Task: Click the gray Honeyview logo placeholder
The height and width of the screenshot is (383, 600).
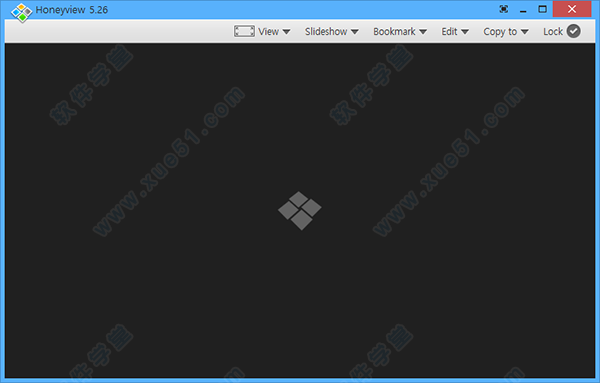Action: click(300, 211)
